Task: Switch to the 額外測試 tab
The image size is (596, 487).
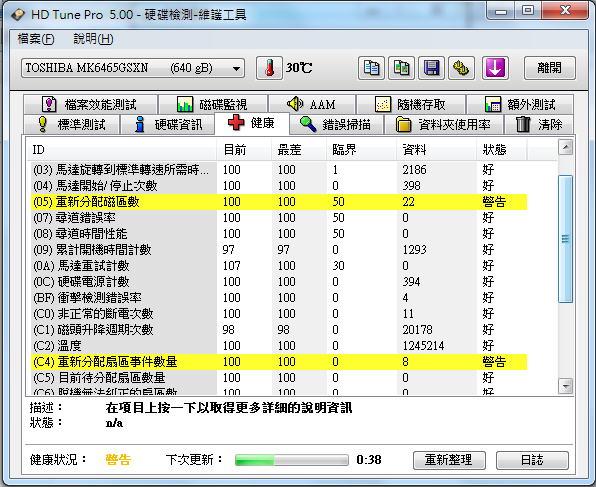Action: point(520,104)
